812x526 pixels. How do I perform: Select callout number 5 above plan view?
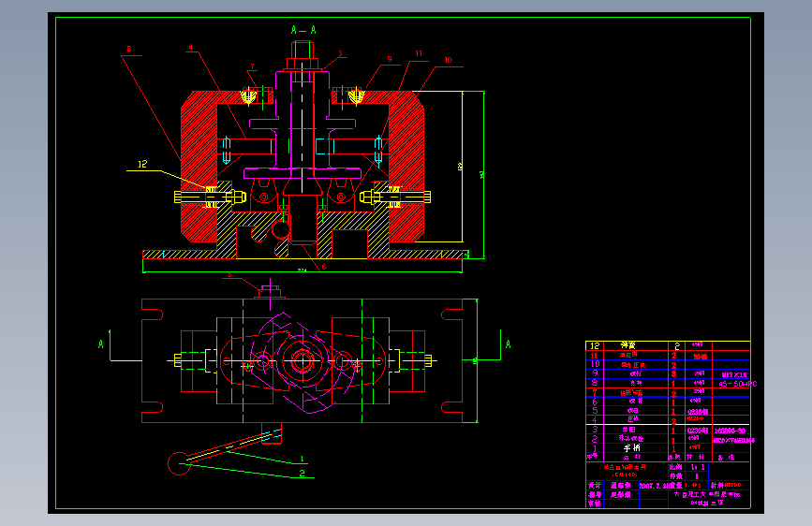pos(230,275)
